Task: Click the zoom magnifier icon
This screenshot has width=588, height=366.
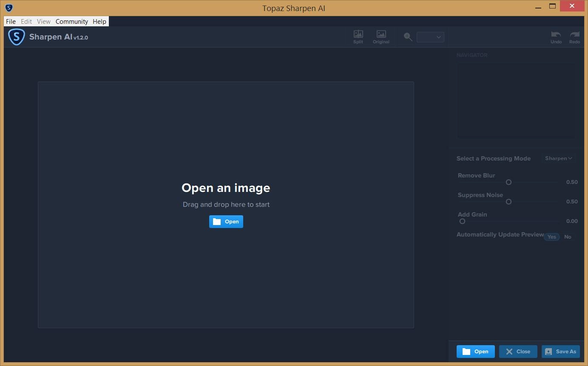Action: pos(408,37)
